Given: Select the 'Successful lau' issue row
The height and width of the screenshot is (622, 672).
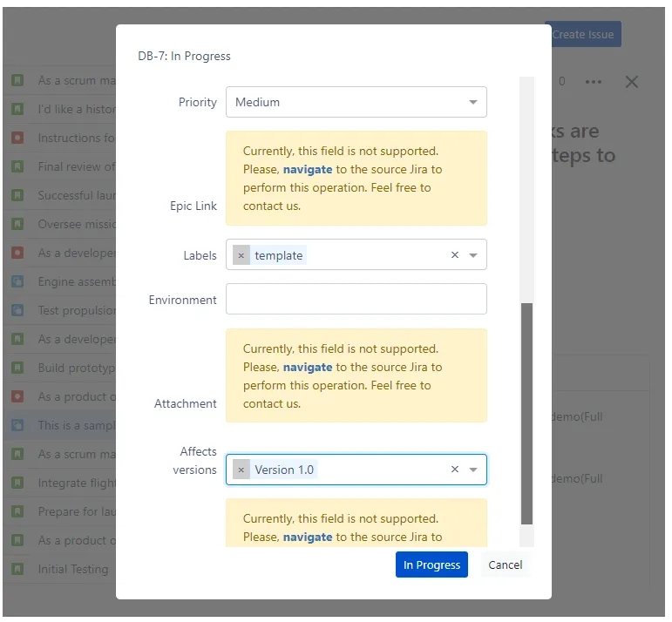Looking at the screenshot, I should [x=60, y=195].
